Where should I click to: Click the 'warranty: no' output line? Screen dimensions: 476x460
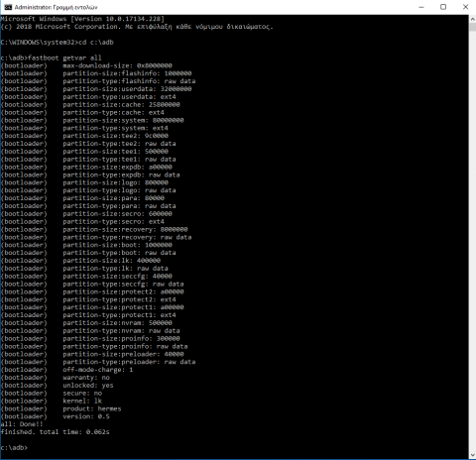point(55,378)
